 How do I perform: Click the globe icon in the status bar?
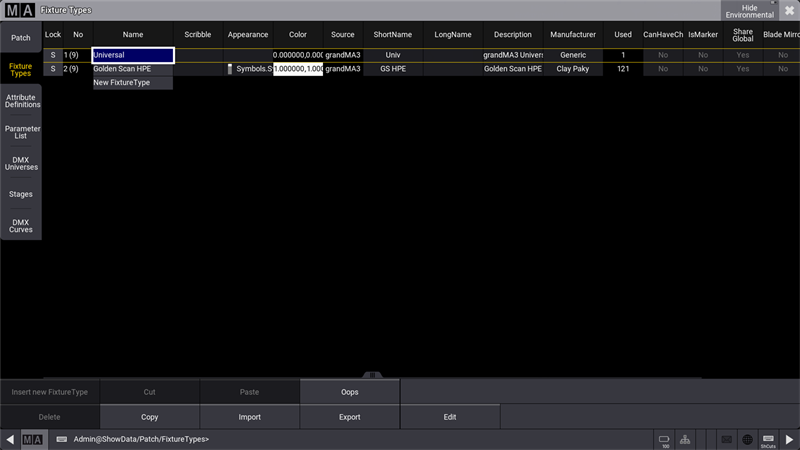tap(747, 439)
